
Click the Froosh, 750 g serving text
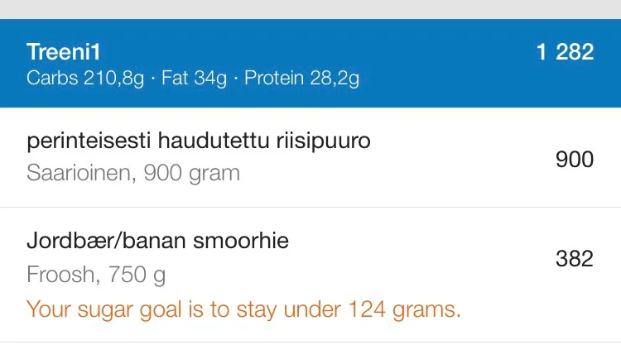click(96, 274)
